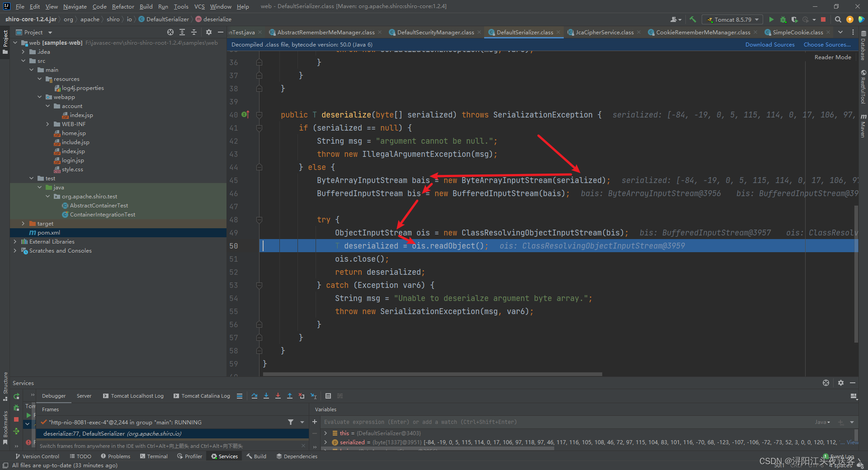Click the red stop icon in Services
The height and width of the screenshot is (470, 868).
tap(17, 419)
